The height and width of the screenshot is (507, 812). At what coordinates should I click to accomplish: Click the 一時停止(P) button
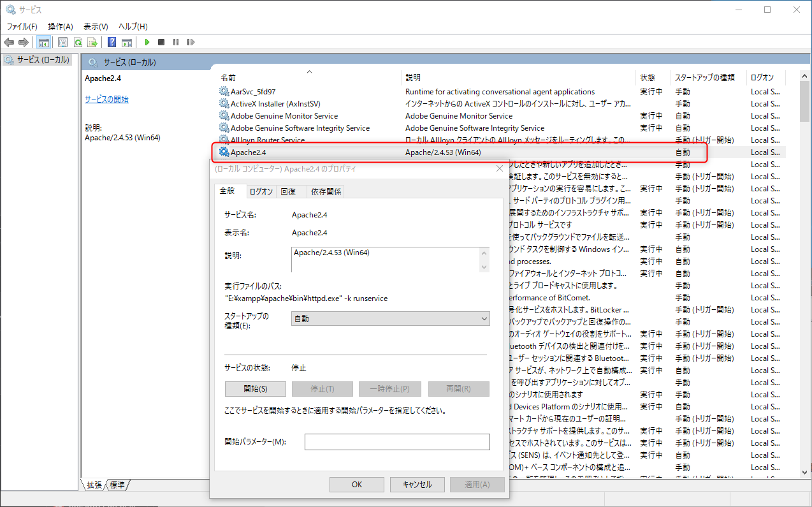click(389, 388)
